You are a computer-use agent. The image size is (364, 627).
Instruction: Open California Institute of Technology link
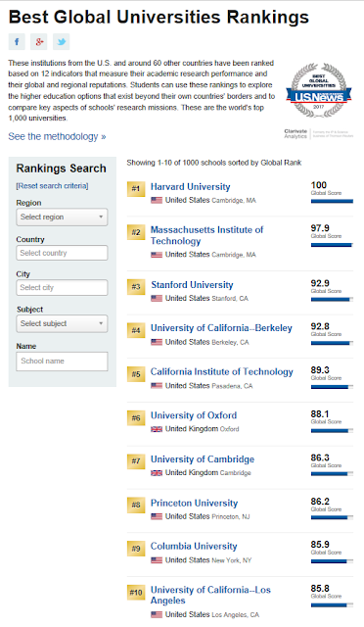(x=222, y=371)
